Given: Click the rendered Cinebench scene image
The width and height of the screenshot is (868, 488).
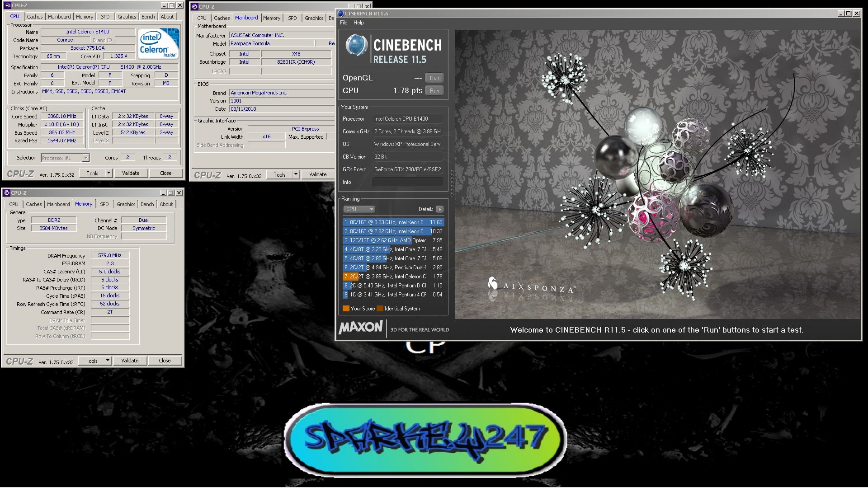Looking at the screenshot, I should click(x=657, y=174).
